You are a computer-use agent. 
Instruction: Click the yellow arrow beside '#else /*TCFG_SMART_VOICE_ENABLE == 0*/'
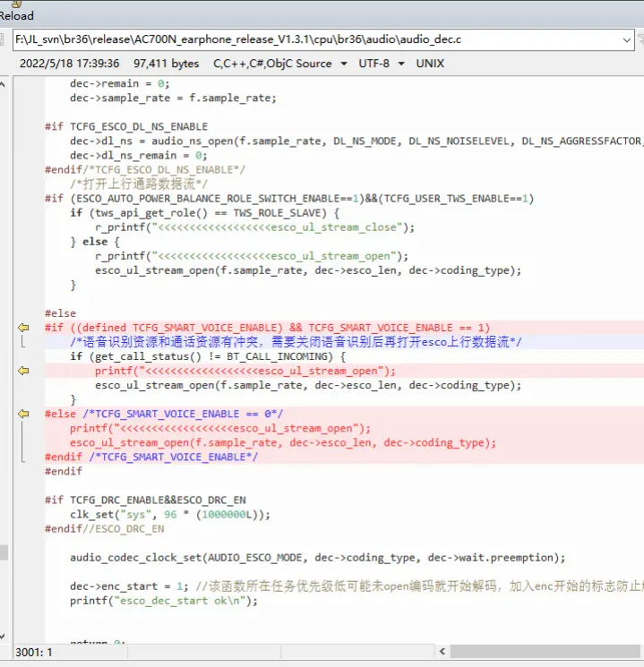click(23, 414)
